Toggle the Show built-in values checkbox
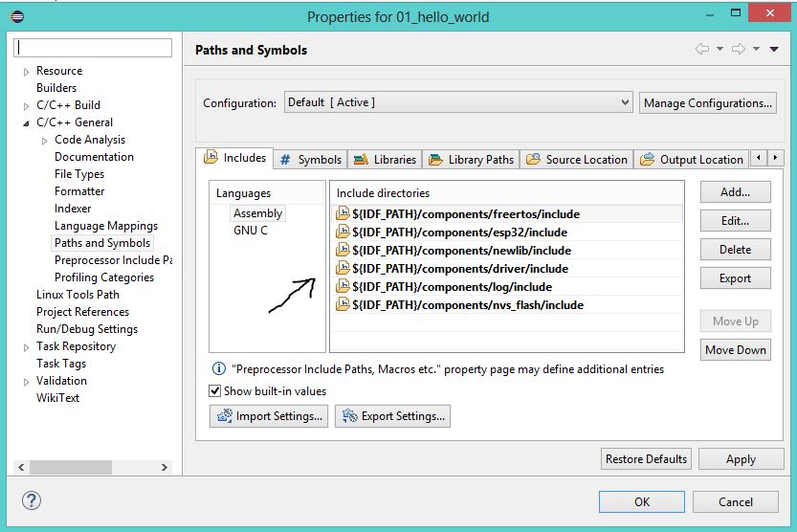 (x=215, y=391)
